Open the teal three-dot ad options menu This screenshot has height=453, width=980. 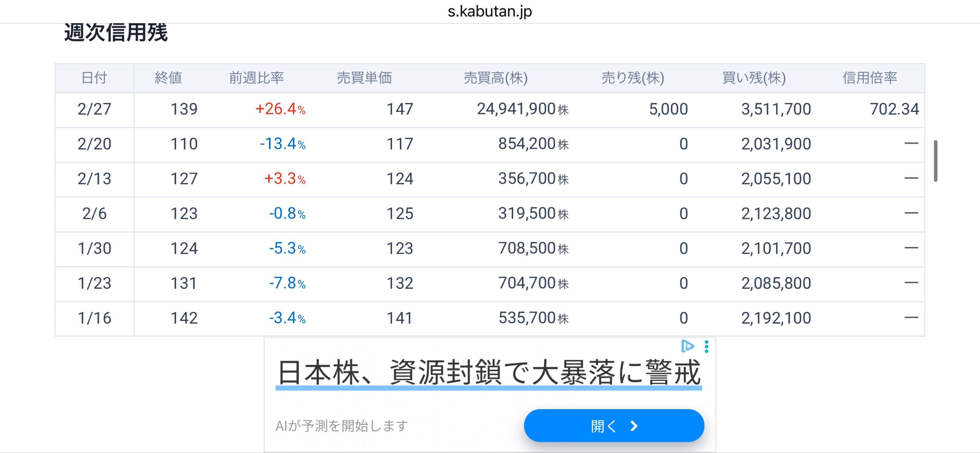click(x=706, y=347)
